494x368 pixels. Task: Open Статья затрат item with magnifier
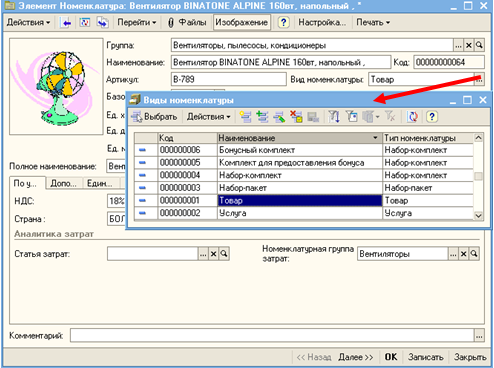(x=224, y=254)
